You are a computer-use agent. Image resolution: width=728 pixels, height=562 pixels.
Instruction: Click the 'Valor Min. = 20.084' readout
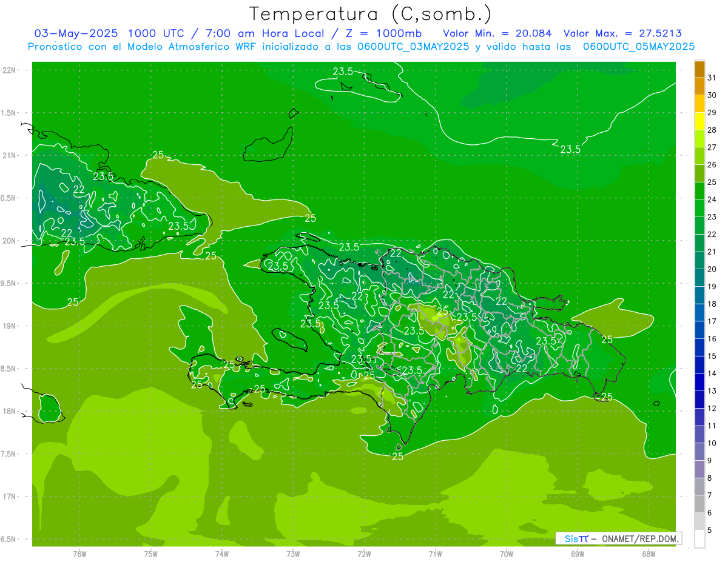pos(497,33)
